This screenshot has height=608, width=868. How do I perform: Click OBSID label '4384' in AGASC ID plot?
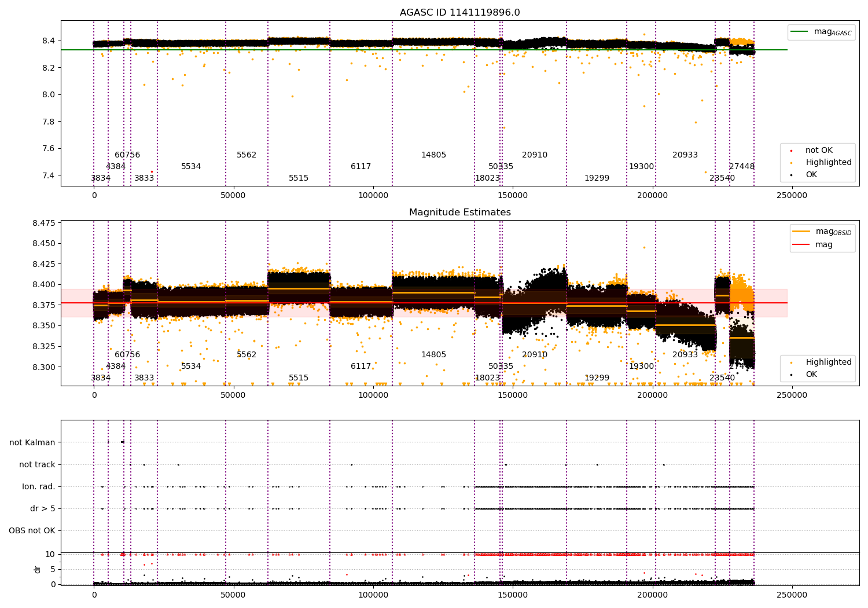pos(116,167)
